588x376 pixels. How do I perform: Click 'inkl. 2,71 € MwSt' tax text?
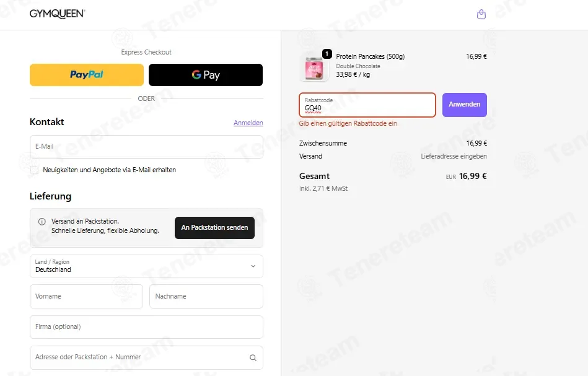pyautogui.click(x=323, y=188)
